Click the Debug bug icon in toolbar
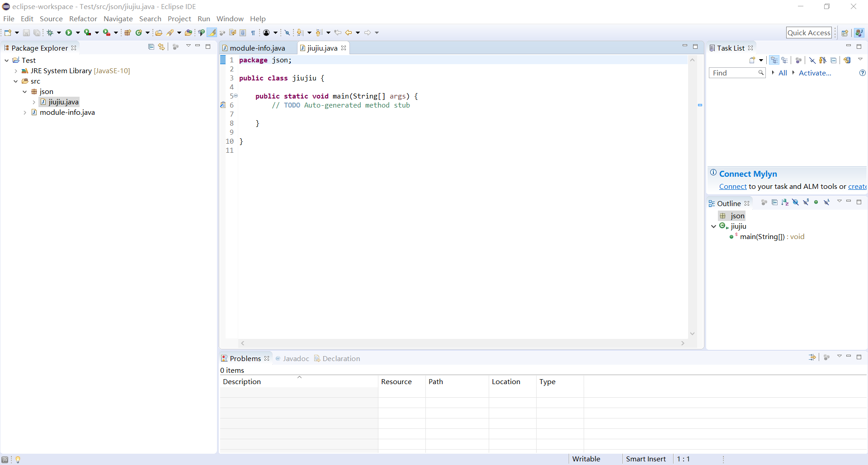The height and width of the screenshot is (465, 868). (50, 33)
